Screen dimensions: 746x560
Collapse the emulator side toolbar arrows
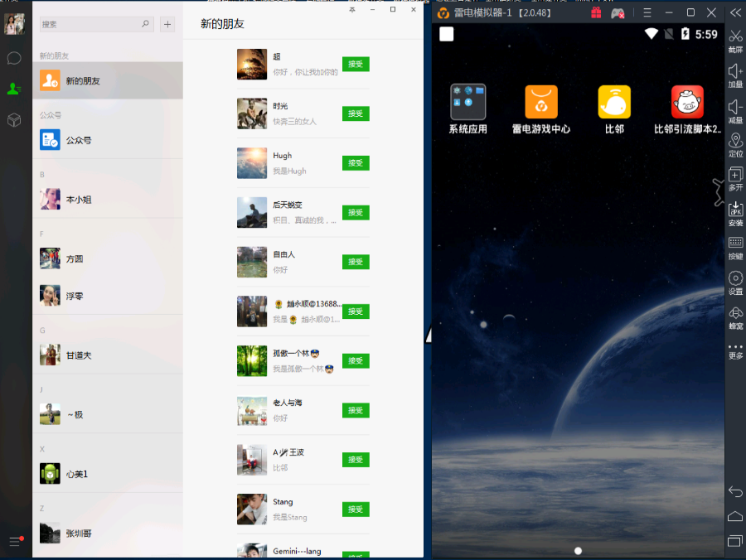point(735,12)
